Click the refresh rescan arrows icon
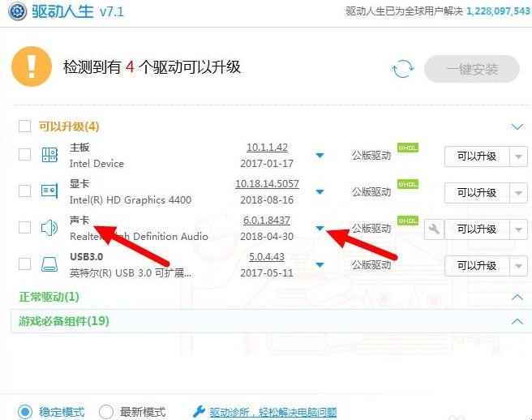This screenshot has width=532, height=420. click(403, 69)
